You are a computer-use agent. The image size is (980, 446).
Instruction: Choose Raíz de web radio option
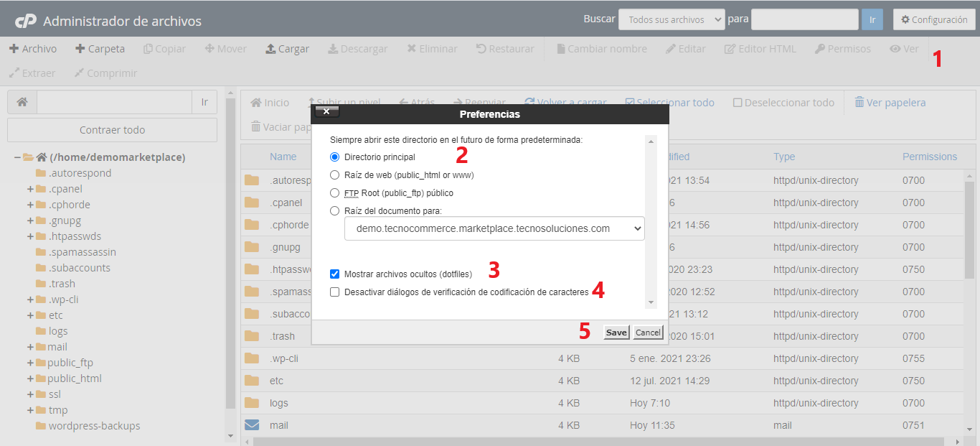click(334, 175)
